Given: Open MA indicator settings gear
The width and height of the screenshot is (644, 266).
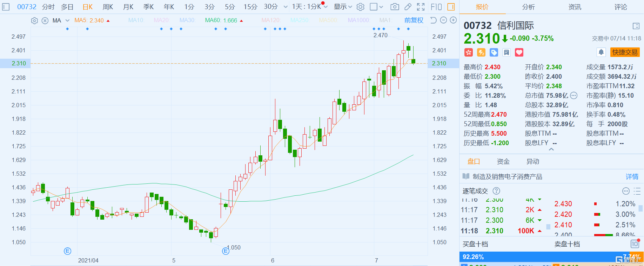Looking at the screenshot, I should click(34, 20).
